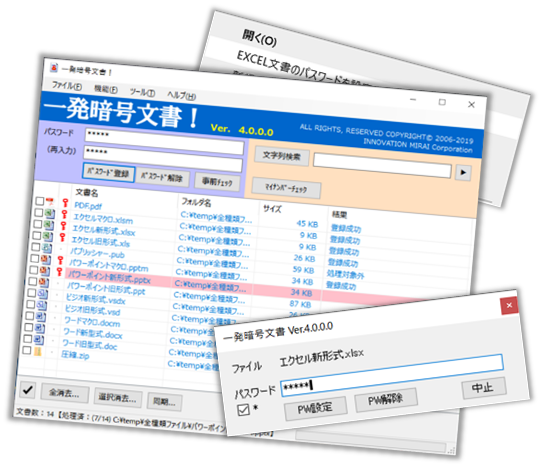Click the red key icon on パワーポイントマクロ.pptm row
The height and width of the screenshot is (467, 542).
point(60,260)
